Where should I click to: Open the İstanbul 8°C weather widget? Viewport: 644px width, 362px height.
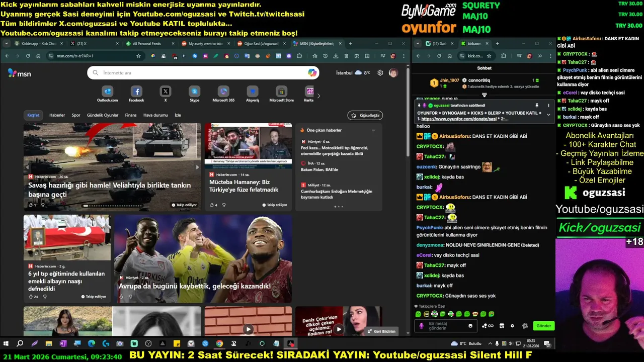click(x=353, y=73)
